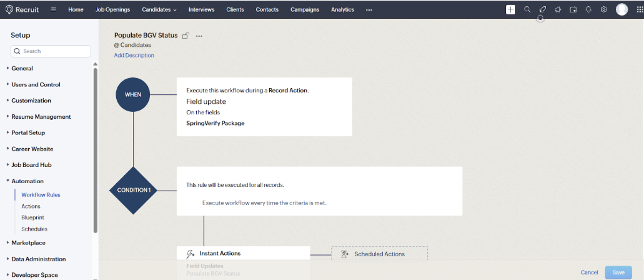
Task: Open the settings gear icon
Action: click(604, 9)
